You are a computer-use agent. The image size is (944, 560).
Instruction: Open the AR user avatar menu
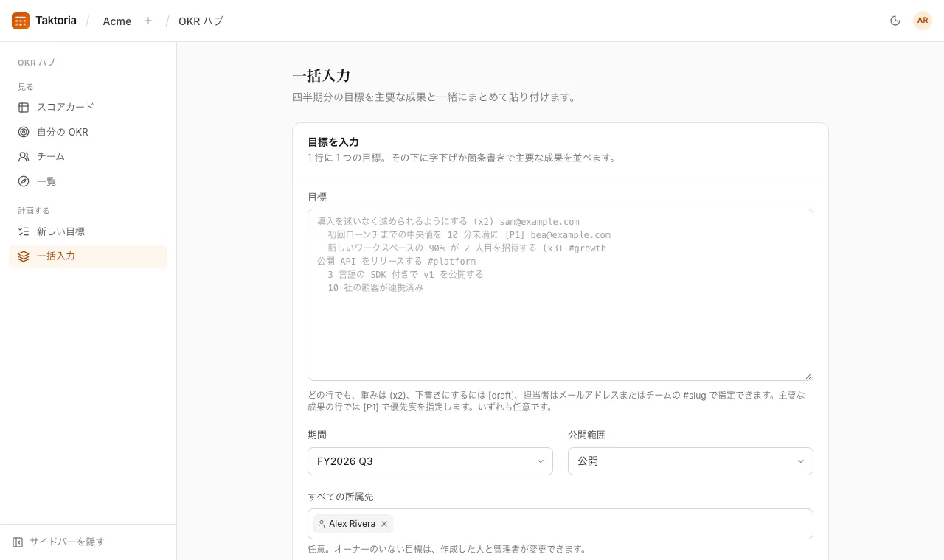click(x=923, y=21)
